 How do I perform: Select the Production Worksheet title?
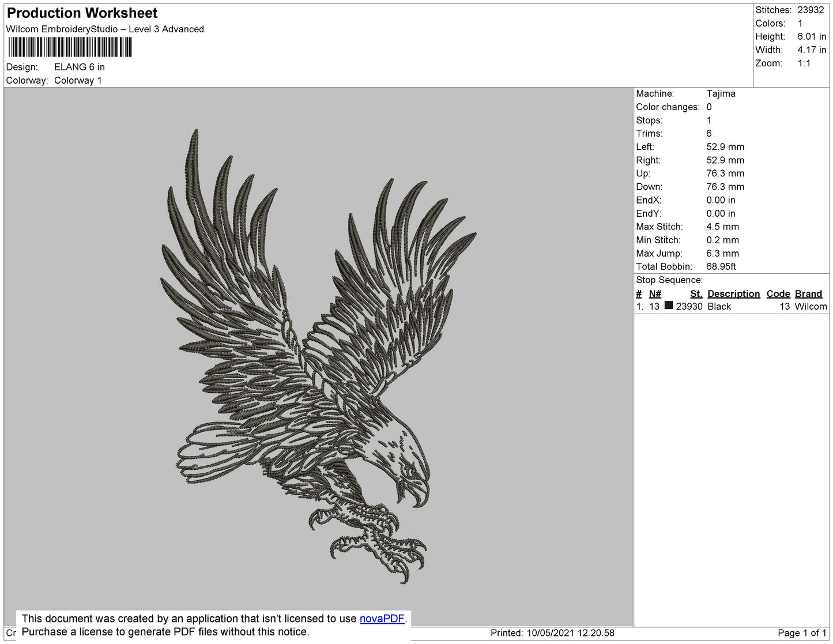click(x=82, y=13)
